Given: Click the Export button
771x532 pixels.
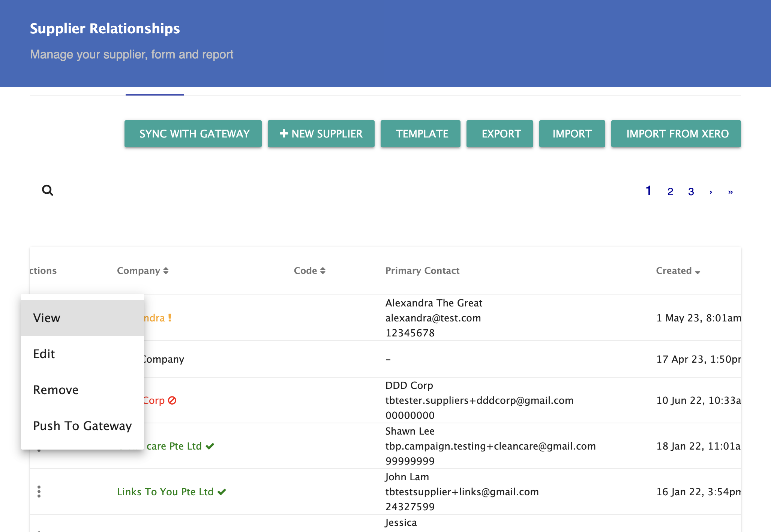Looking at the screenshot, I should (x=500, y=134).
